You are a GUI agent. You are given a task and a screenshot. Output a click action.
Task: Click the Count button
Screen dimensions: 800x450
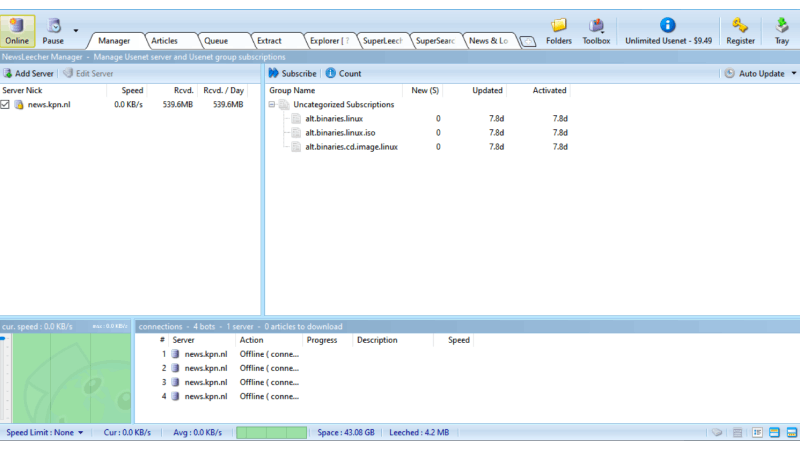click(x=343, y=73)
